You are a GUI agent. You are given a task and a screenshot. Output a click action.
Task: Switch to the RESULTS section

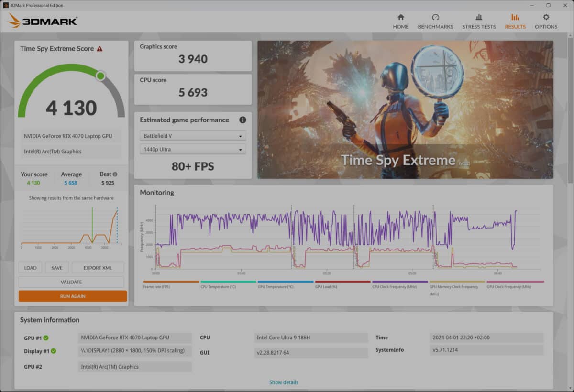[515, 22]
